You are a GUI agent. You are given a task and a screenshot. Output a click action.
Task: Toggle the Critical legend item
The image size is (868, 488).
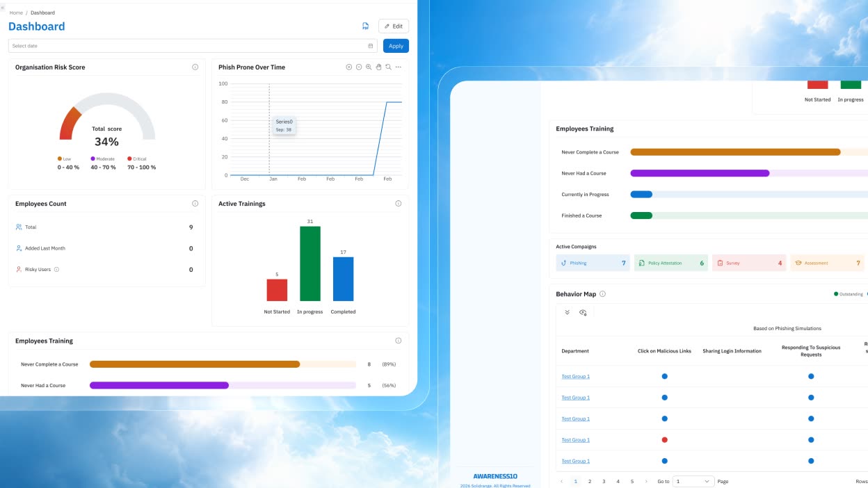[137, 158]
